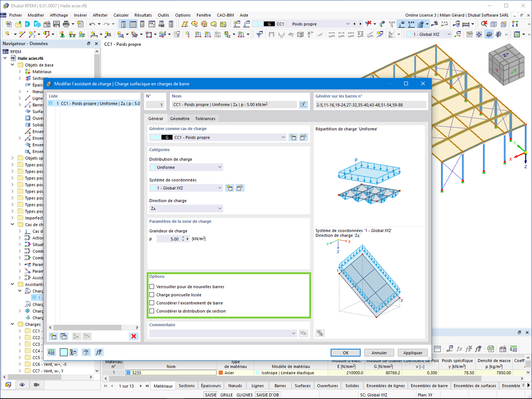Switch to the Géométrie tab
Image resolution: width=532 pixels, height=399 pixels.
pyautogui.click(x=180, y=119)
